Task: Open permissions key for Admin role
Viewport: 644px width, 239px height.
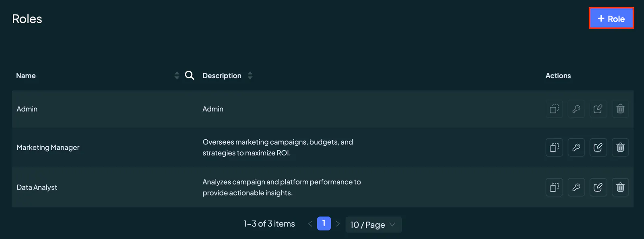Action: click(576, 109)
